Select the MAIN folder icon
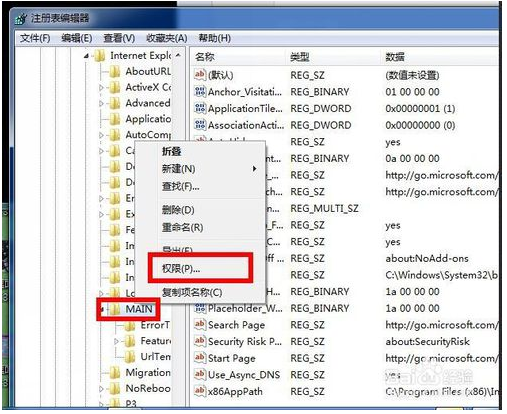The height and width of the screenshot is (414, 507). [115, 309]
